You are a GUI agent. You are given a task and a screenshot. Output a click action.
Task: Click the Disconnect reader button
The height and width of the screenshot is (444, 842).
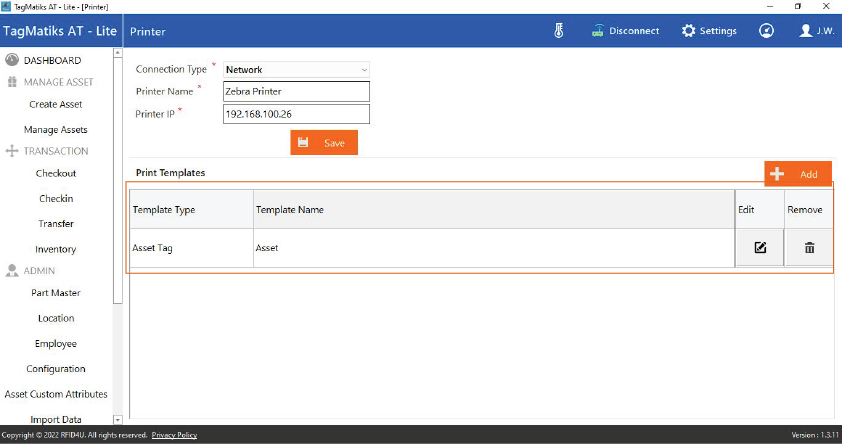click(625, 31)
